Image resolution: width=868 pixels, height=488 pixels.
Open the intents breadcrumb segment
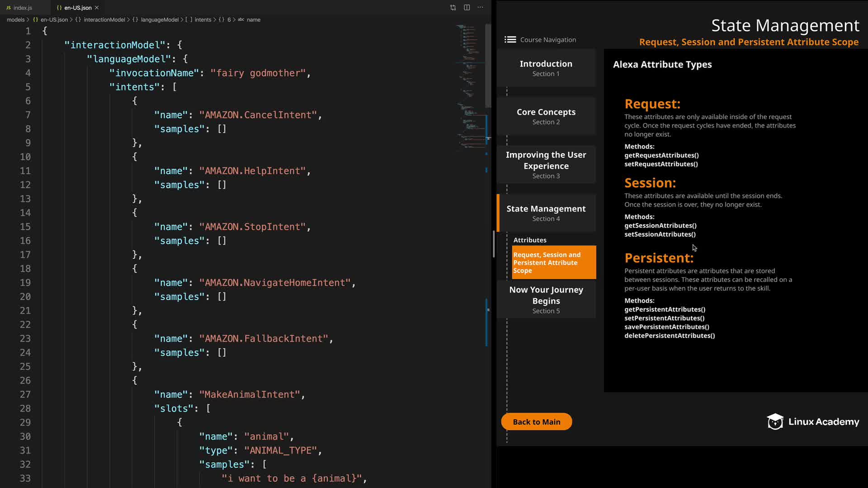click(203, 20)
